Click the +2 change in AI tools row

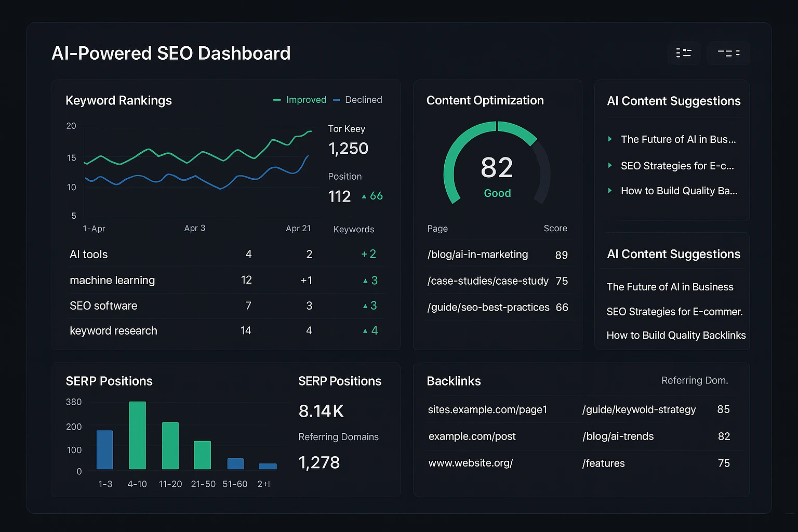click(x=368, y=254)
